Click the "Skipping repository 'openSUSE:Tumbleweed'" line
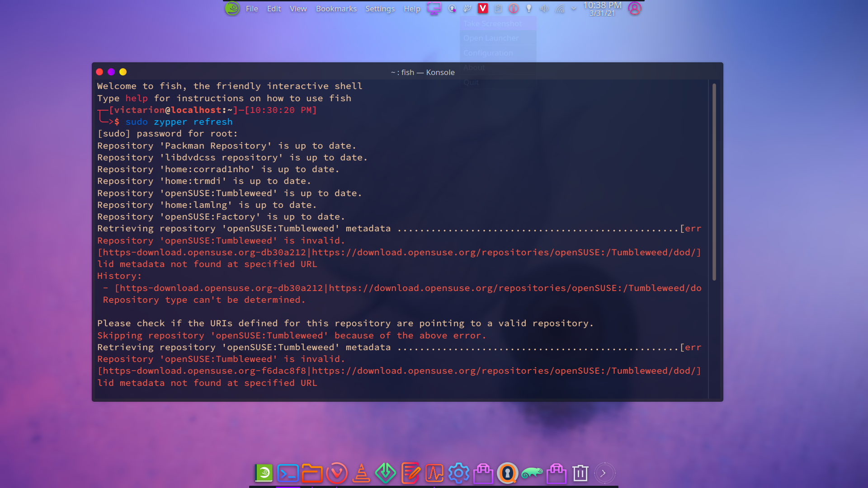Screen dimensions: 868x488 [x=292, y=336]
